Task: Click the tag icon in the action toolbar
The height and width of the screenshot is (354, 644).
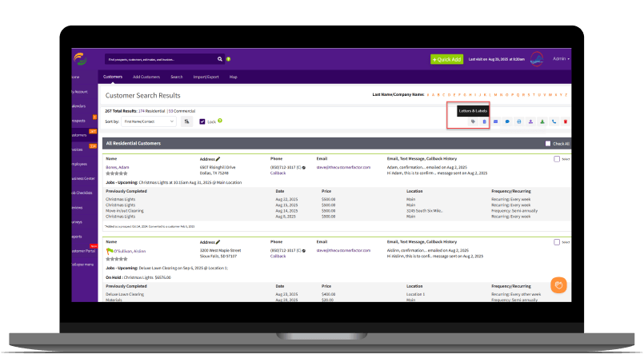Action: 473,121
